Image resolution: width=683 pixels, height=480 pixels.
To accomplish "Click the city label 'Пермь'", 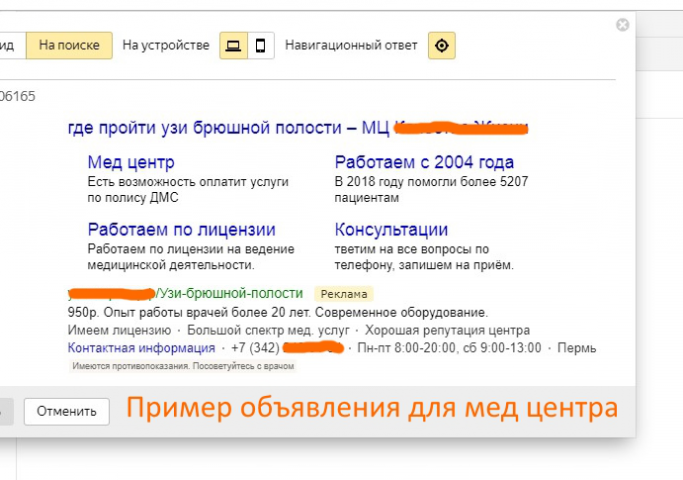I will click(577, 348).
